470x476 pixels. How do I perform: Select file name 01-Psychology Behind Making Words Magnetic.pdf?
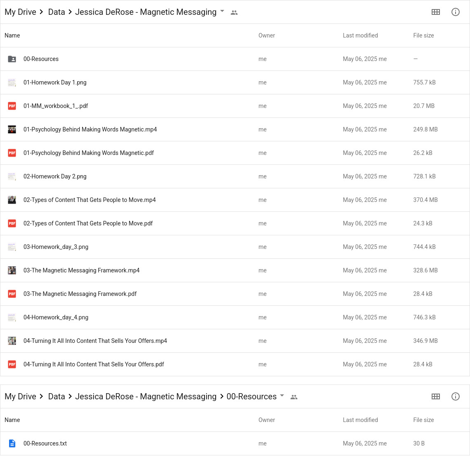[x=89, y=153]
